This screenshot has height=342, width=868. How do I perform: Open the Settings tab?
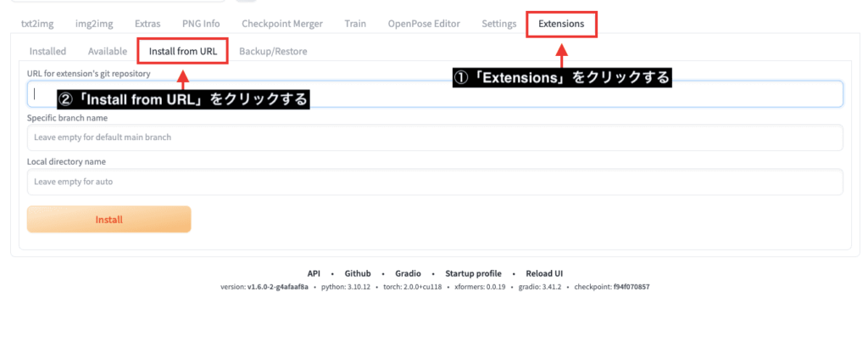point(498,23)
